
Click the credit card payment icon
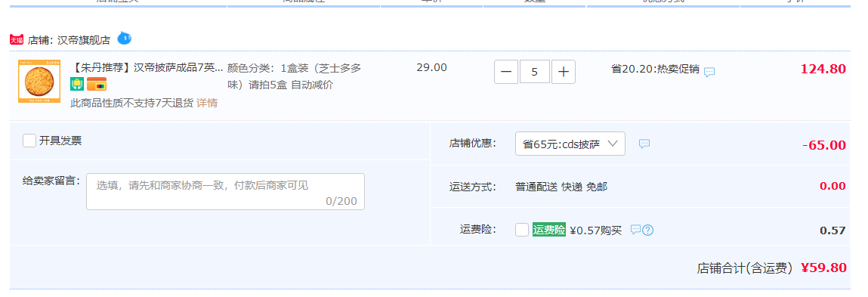tap(97, 84)
